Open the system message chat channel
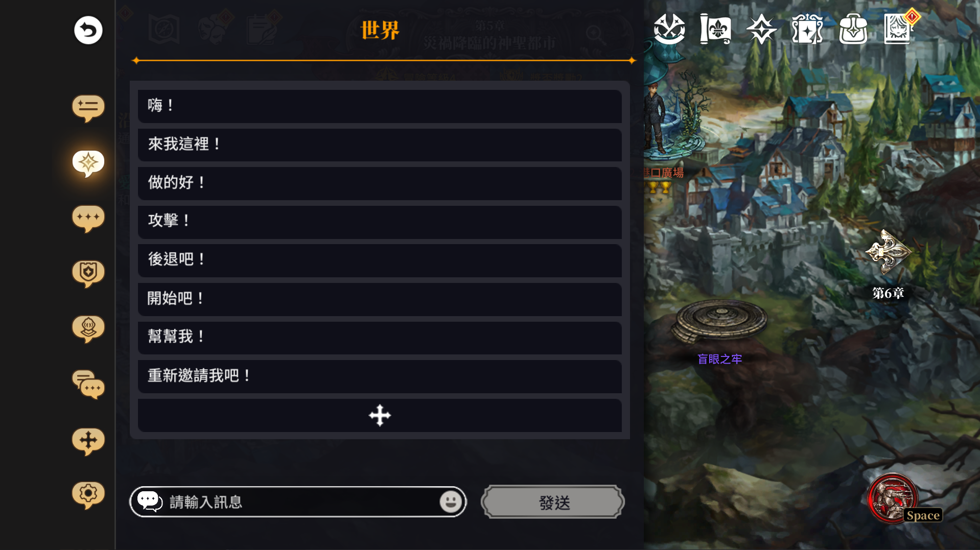This screenshot has width=980, height=550. 88,108
